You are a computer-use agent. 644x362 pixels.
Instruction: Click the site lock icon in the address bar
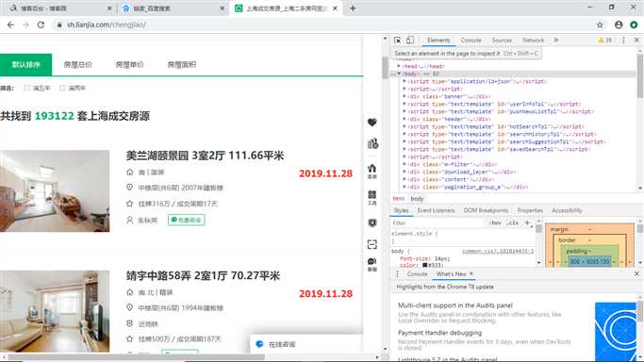pyautogui.click(x=59, y=25)
